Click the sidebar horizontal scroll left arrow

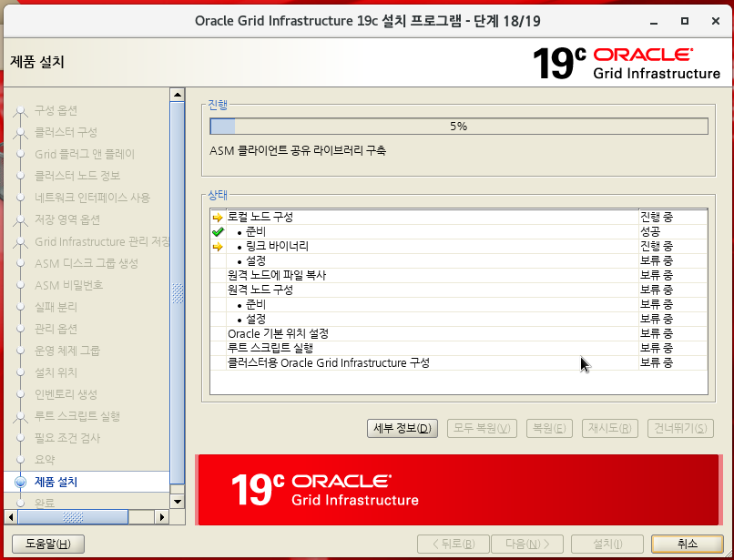pyautogui.click(x=11, y=517)
